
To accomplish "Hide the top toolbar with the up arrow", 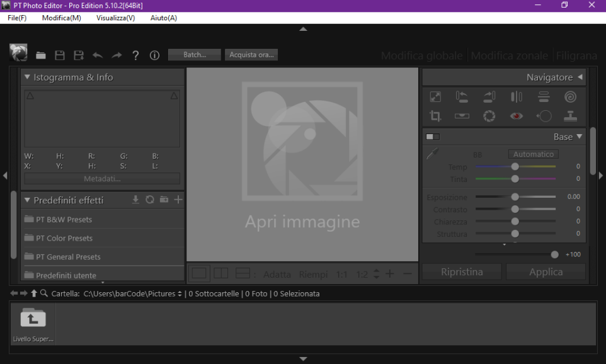I will pyautogui.click(x=304, y=29).
